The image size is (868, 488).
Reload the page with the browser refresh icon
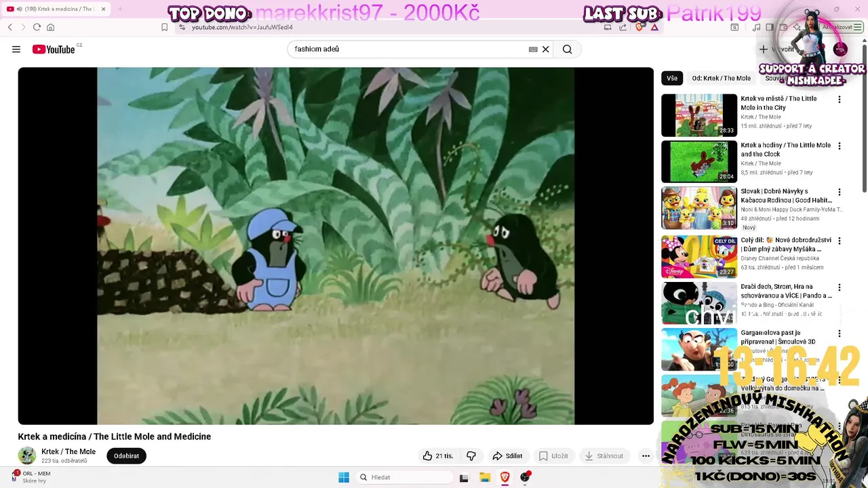pyautogui.click(x=37, y=27)
